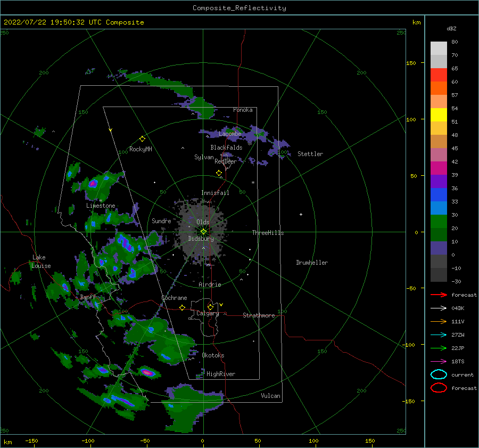Click the Composite_Reflectivity title
This screenshot has width=479, height=448.
click(x=240, y=8)
